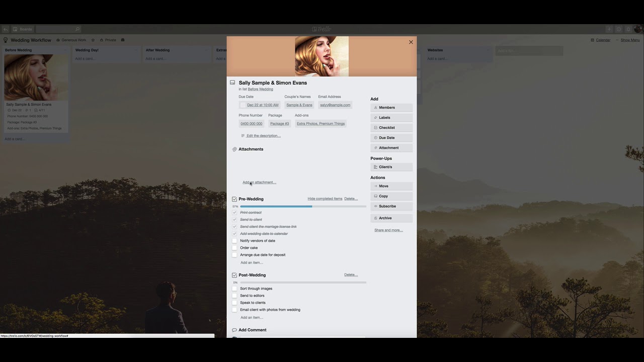Click the Checklist button icon

(x=375, y=128)
